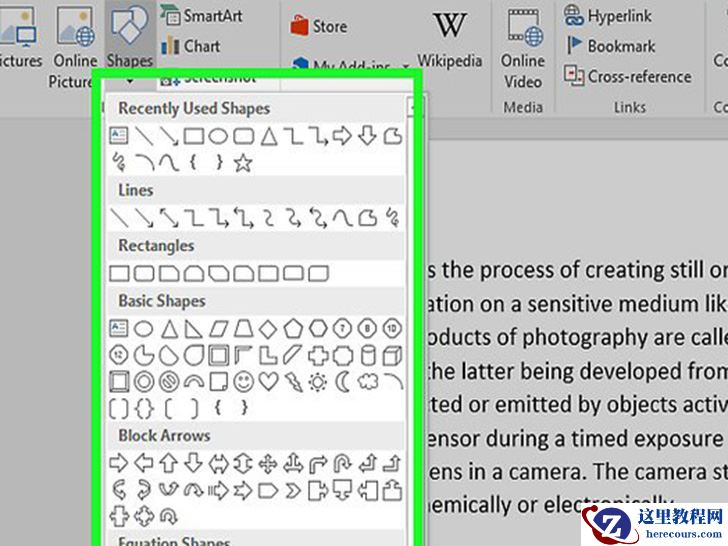The image size is (728, 546).
Task: Select the Double Brace shape
Action: 144,409
